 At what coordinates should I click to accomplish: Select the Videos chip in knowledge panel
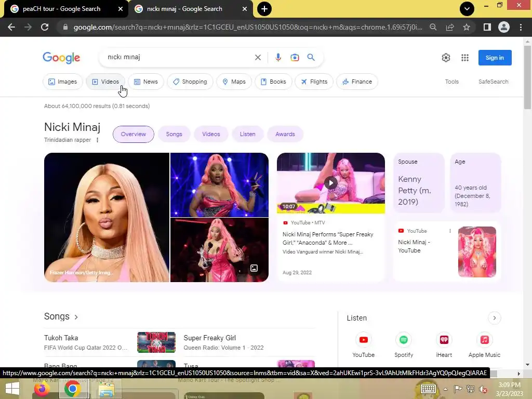coord(211,134)
